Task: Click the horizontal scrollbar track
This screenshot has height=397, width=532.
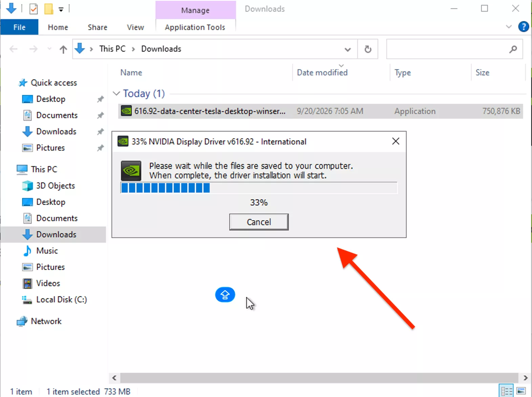Action: [319, 378]
